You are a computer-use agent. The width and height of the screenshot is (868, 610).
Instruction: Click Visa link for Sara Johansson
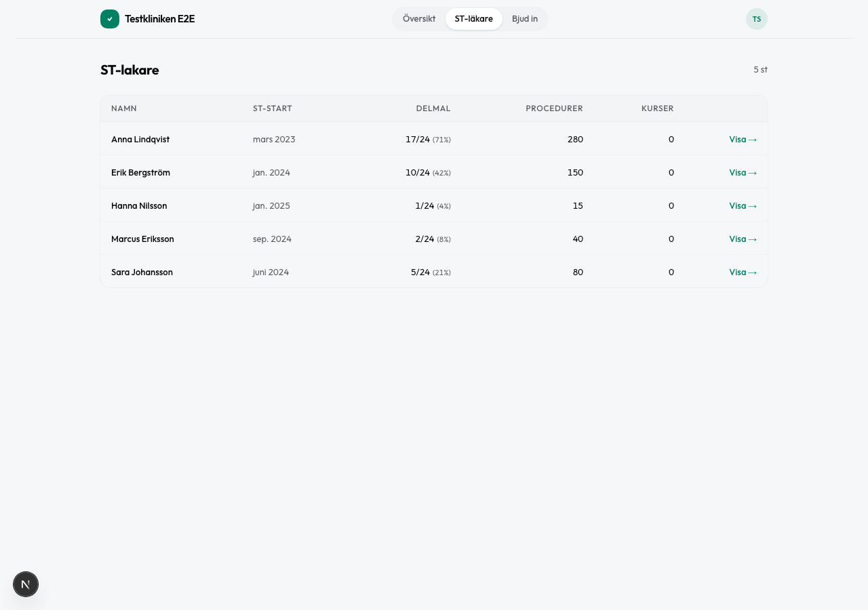coord(743,272)
